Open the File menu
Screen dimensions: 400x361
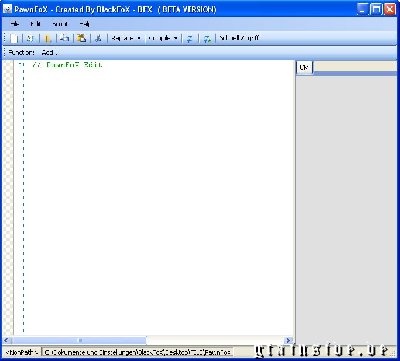coord(15,24)
